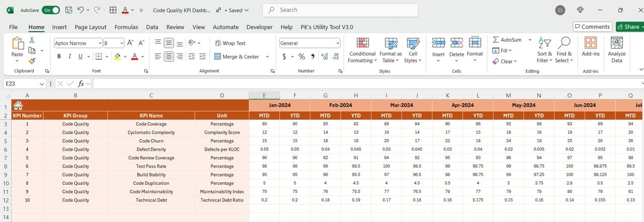Click the Paste clipboard icon
This screenshot has width=644, height=222.
click(x=18, y=44)
